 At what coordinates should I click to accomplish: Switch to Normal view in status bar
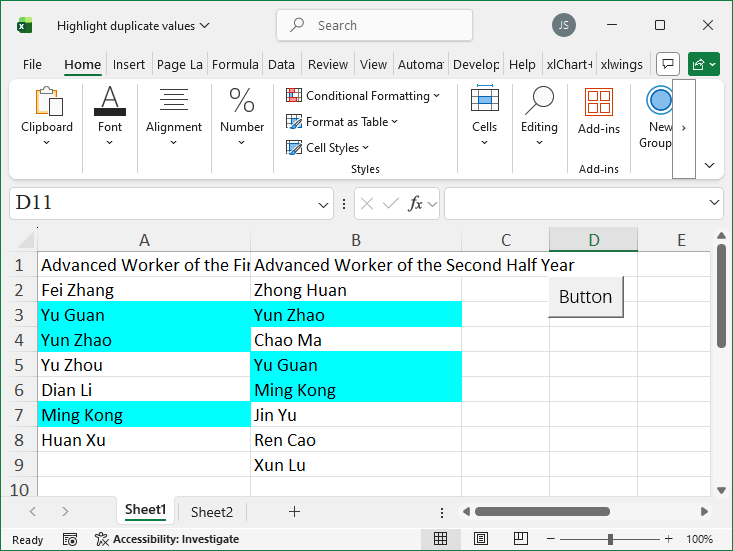point(440,539)
